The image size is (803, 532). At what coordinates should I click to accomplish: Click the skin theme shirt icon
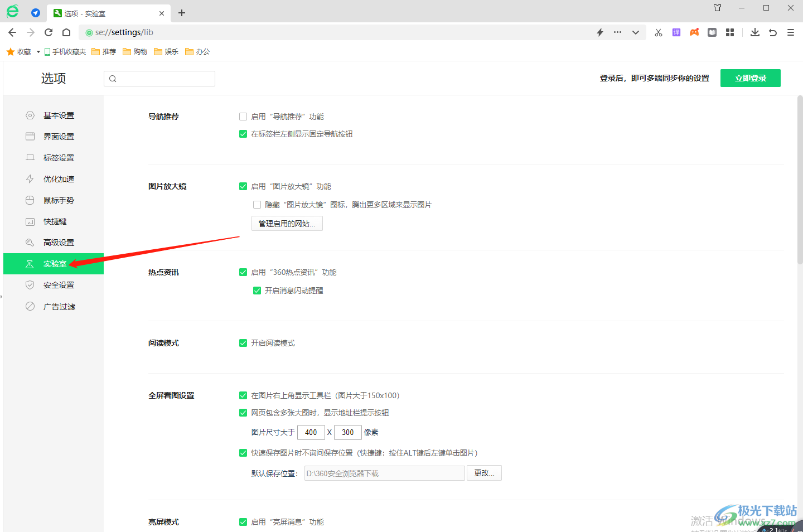(718, 8)
